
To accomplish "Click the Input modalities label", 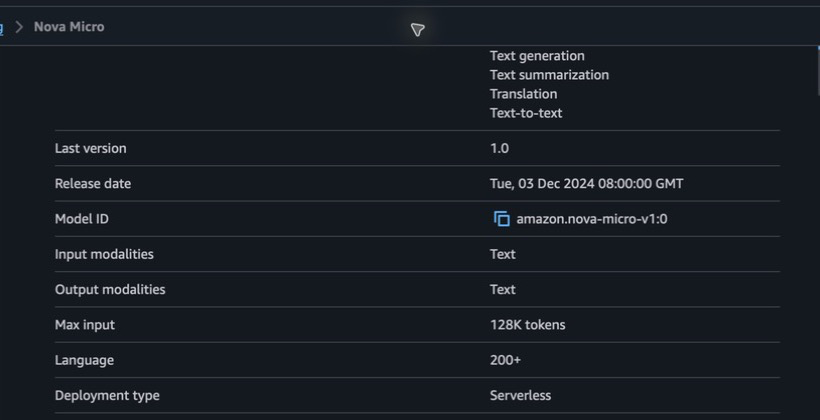I will click(104, 254).
